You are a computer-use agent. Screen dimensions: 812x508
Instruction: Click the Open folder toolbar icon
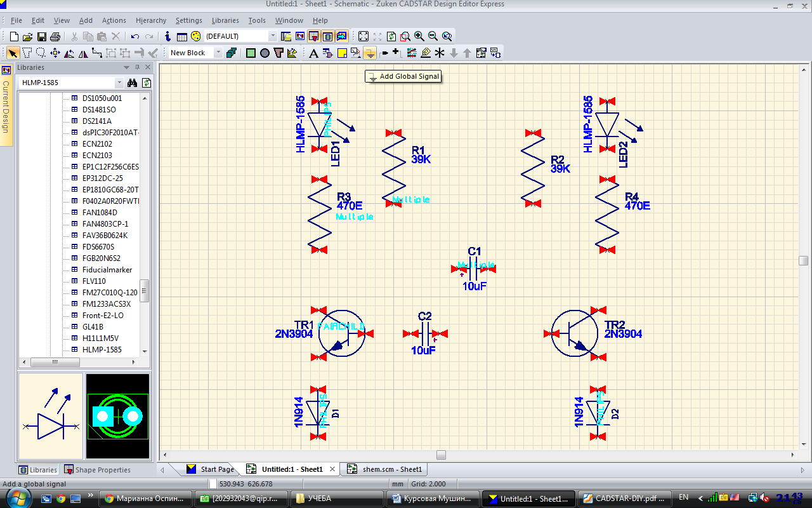point(27,37)
